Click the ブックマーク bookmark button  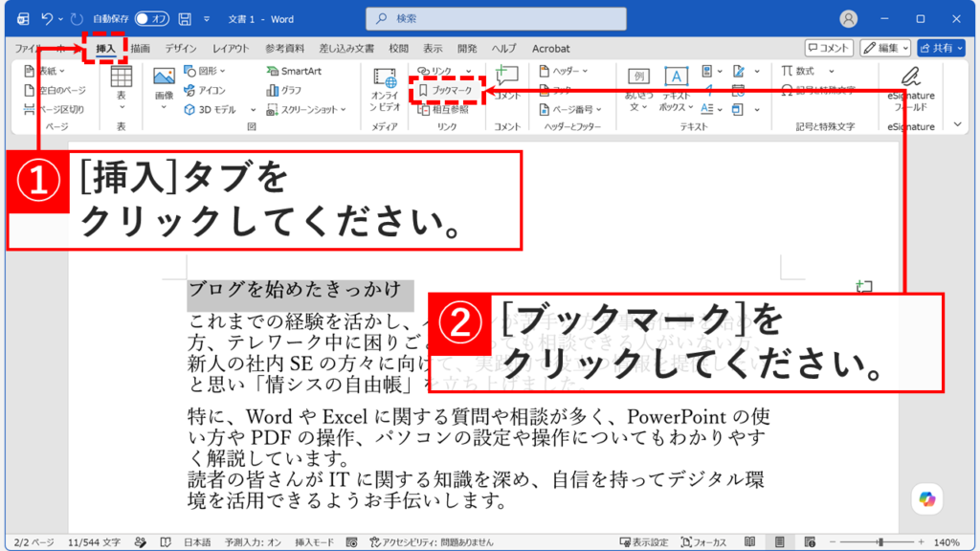(446, 91)
